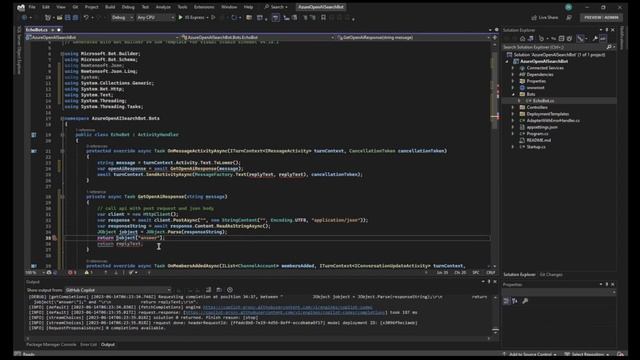
Task: Open the Extensions menu
Action: pos(204,7)
